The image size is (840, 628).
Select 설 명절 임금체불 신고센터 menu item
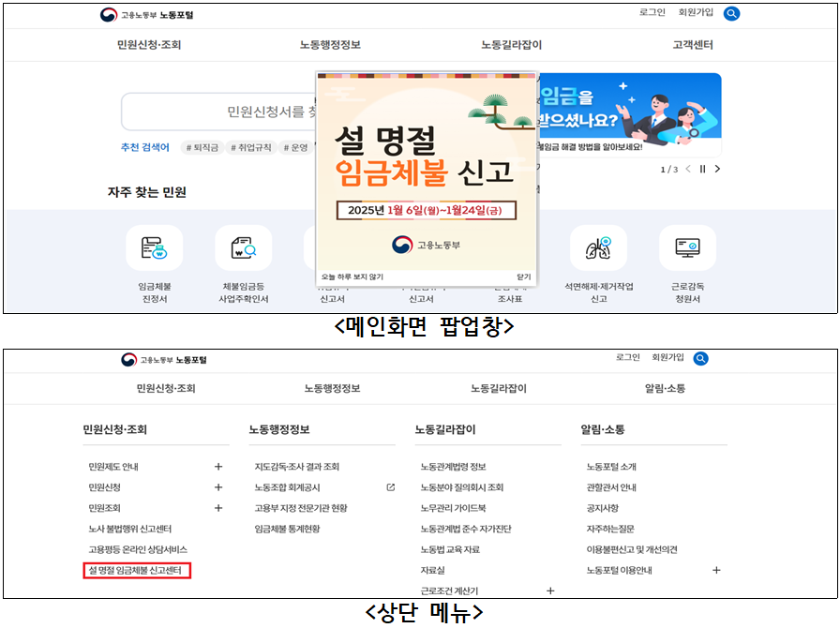[x=137, y=570]
